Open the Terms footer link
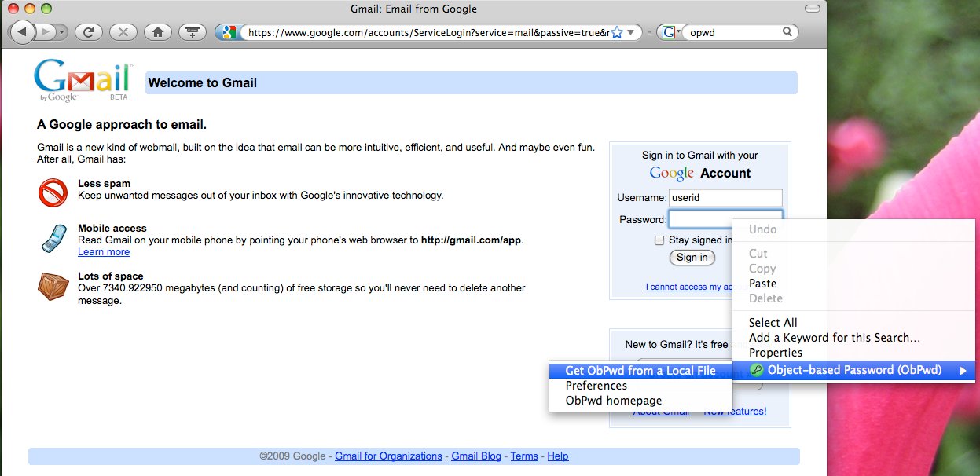Image resolution: width=980 pixels, height=476 pixels. click(x=524, y=456)
